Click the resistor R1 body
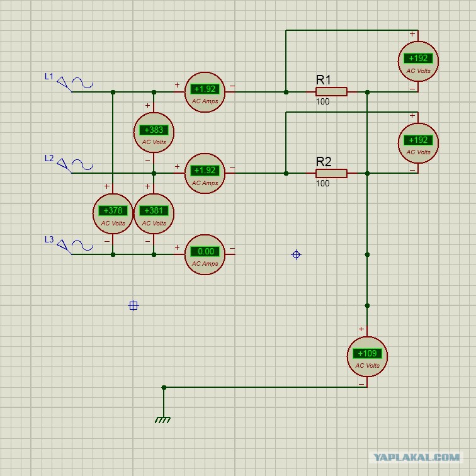The height and width of the screenshot is (476, 476). [x=331, y=92]
